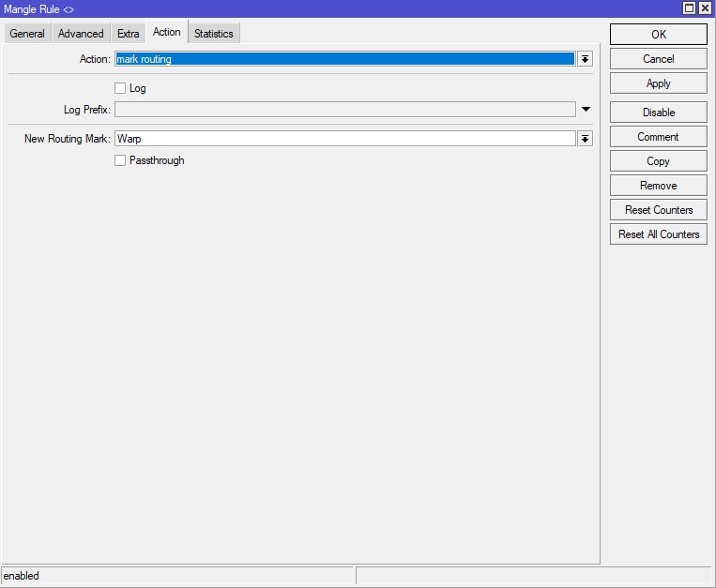Copy the mangle rule

tap(659, 161)
